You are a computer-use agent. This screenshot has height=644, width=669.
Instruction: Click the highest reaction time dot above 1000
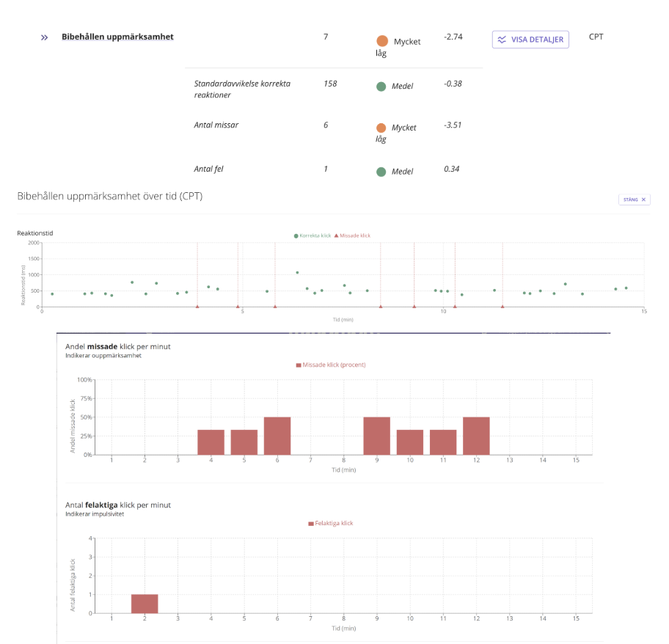297,272
